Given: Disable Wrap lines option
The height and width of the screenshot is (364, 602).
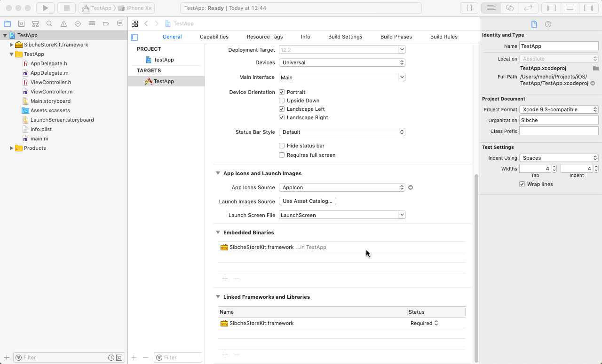Looking at the screenshot, I should pos(522,184).
